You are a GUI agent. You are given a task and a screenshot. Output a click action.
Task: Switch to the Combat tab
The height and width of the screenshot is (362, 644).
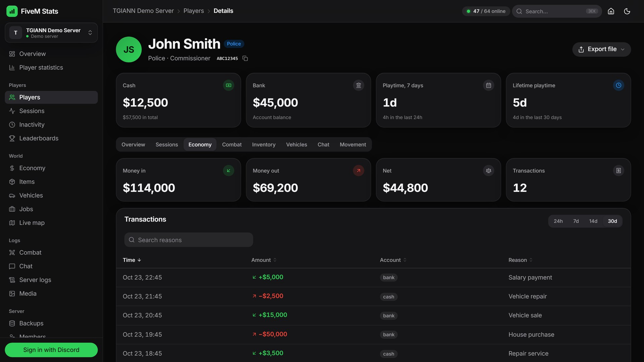tap(232, 144)
